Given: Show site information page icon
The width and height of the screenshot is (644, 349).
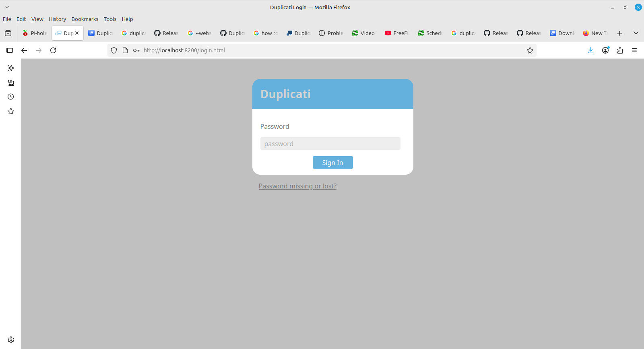Looking at the screenshot, I should [x=125, y=50].
